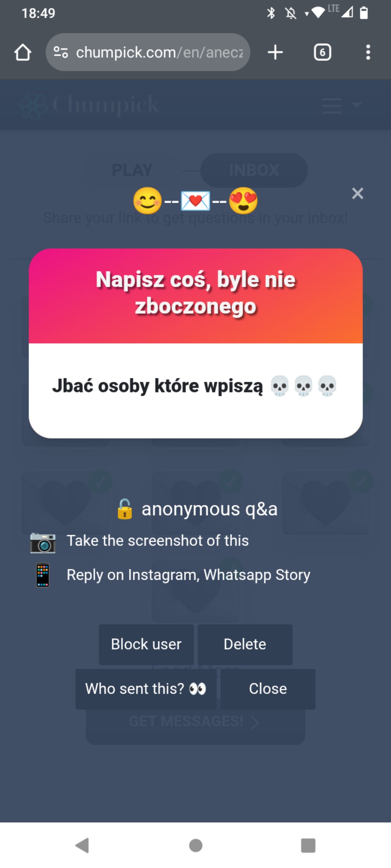This screenshot has width=391, height=868.
Task: Click the Chumpick logo
Action: click(89, 105)
